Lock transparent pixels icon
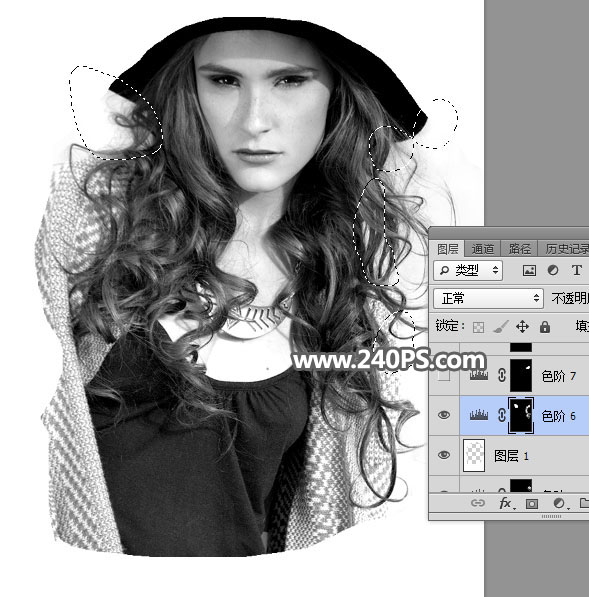Image resolution: width=589 pixels, height=597 pixels. point(479,327)
